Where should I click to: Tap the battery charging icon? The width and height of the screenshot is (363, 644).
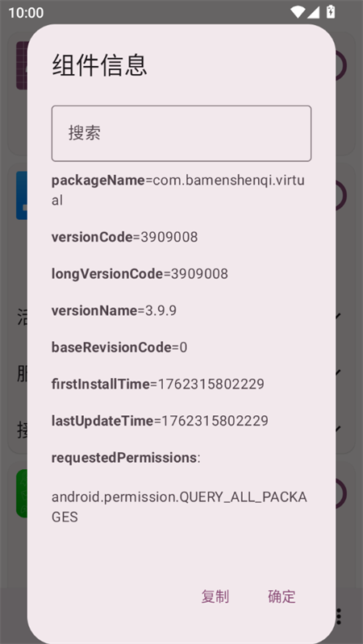[x=331, y=11]
